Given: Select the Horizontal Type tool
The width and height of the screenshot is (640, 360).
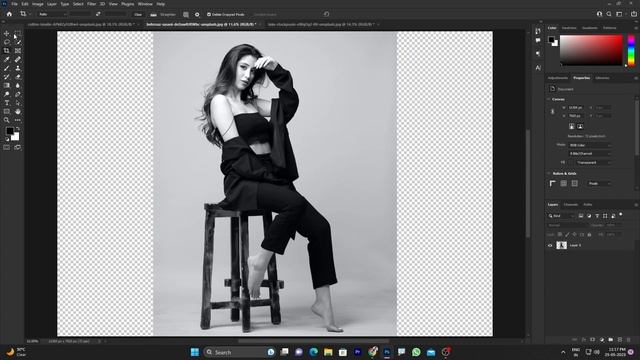Looking at the screenshot, I should 7,103.
